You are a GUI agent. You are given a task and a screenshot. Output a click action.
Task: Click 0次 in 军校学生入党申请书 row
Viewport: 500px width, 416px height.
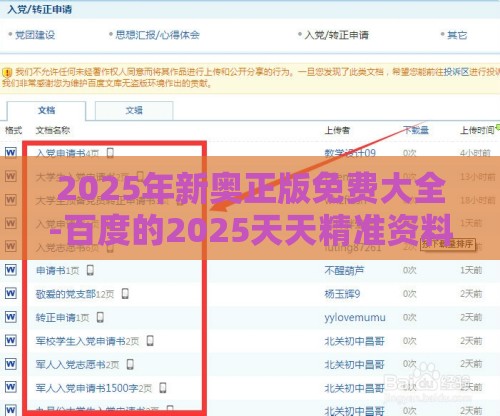410,341
